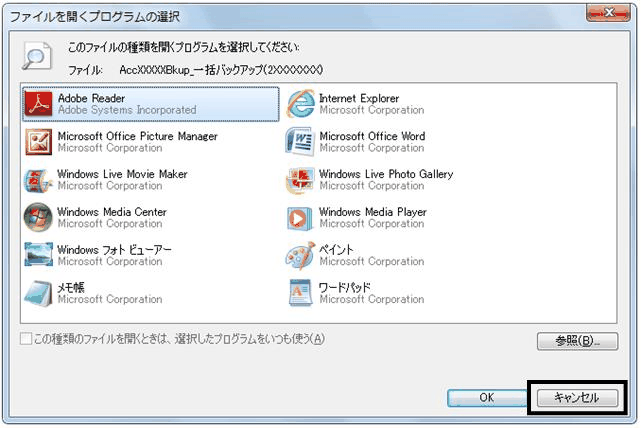This screenshot has height=428, width=642.
Task: Choose the Internet Explorer icon
Action: point(301,104)
